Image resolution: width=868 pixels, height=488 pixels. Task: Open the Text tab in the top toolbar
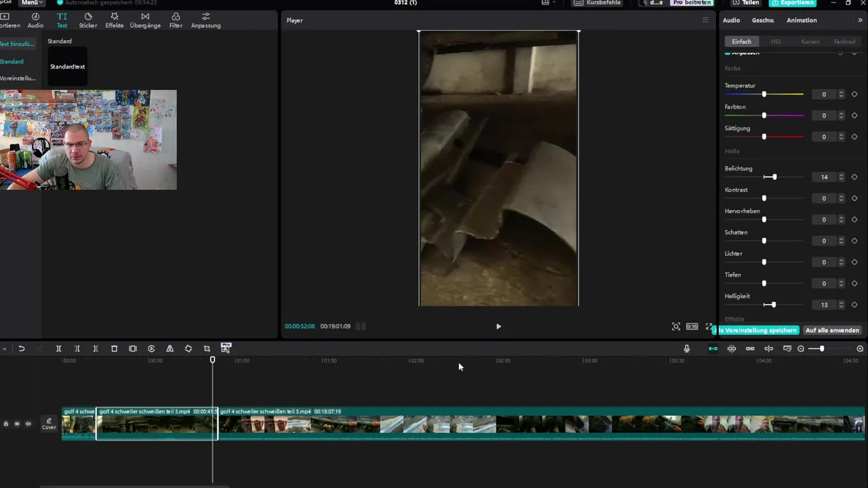tap(62, 20)
